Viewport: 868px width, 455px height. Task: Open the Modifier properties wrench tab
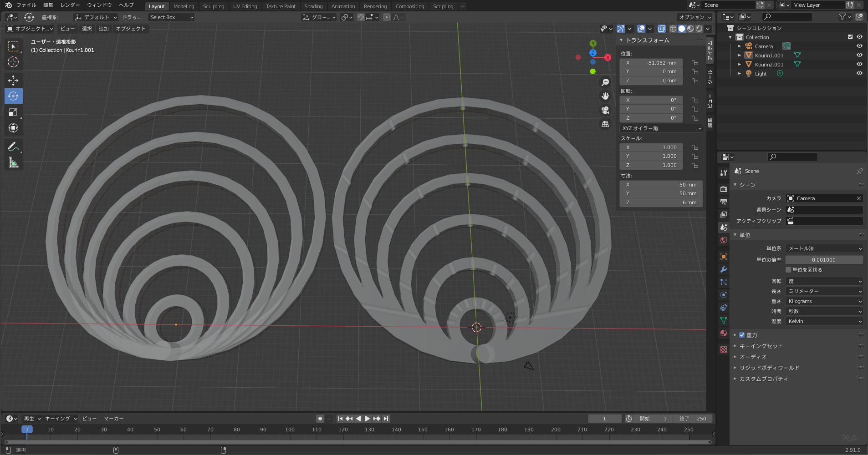(724, 269)
